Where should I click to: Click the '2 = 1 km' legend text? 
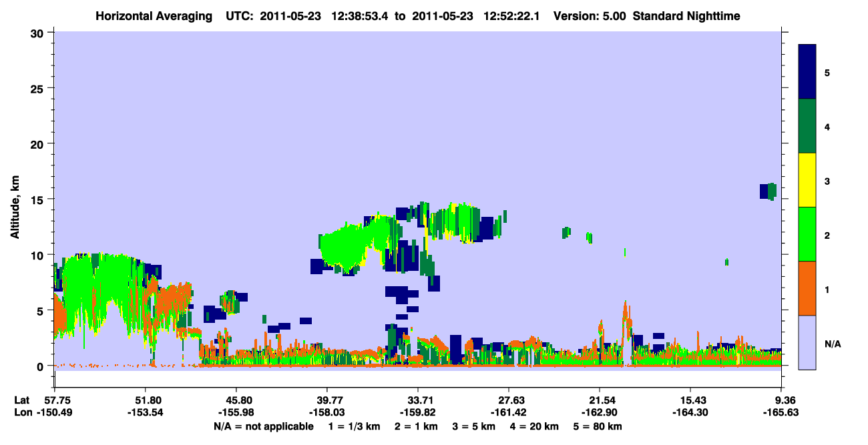416,426
